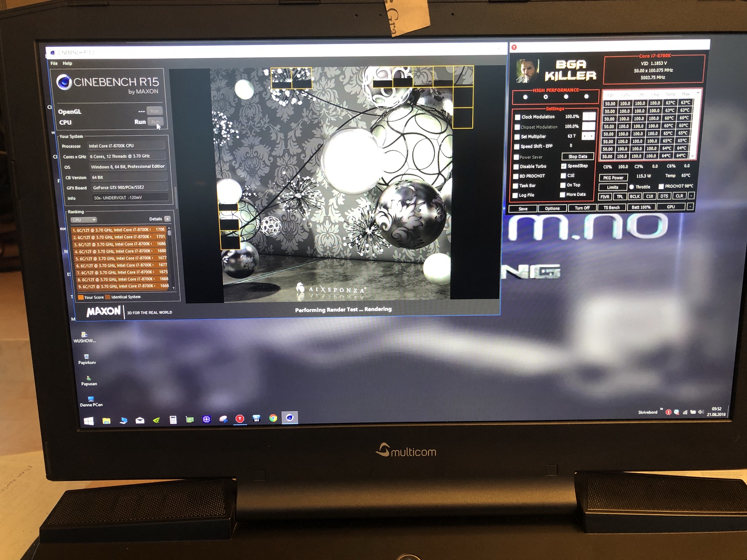The height and width of the screenshot is (560, 747).
Task: Click the minus button beside CLR
Action: pyautogui.click(x=690, y=196)
